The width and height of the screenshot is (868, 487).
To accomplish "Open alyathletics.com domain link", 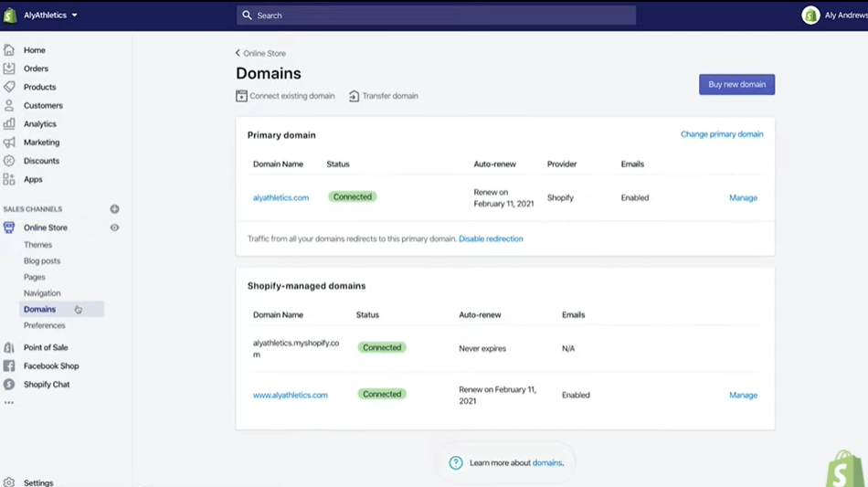I will 281,197.
